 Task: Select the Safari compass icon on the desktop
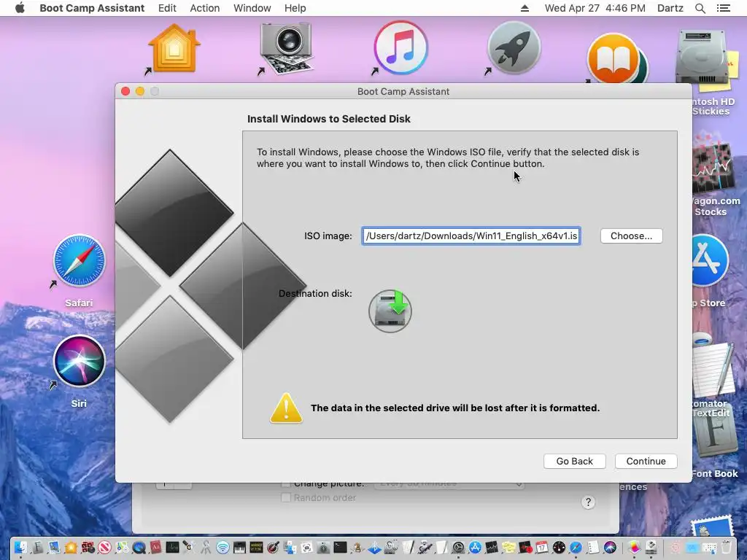pos(79,260)
